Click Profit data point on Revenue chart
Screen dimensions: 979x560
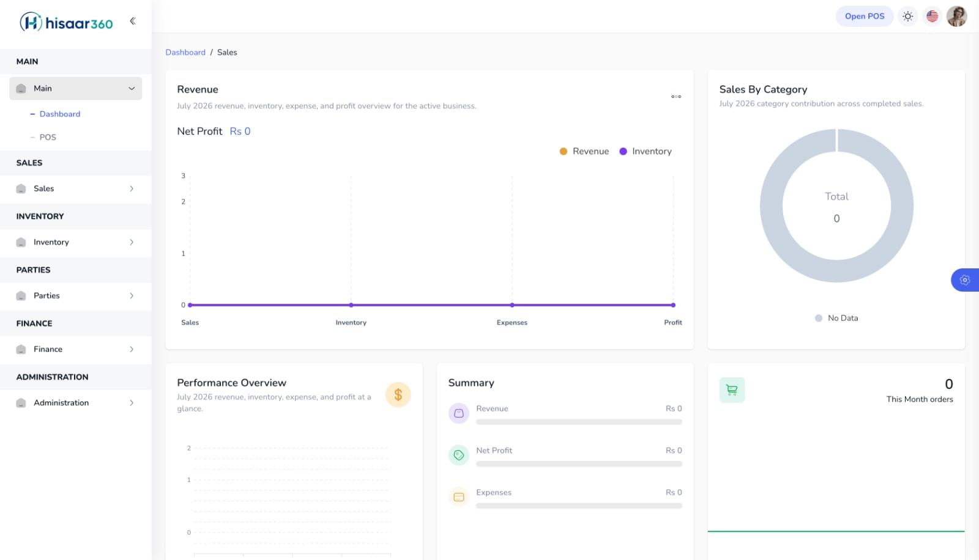tap(673, 305)
